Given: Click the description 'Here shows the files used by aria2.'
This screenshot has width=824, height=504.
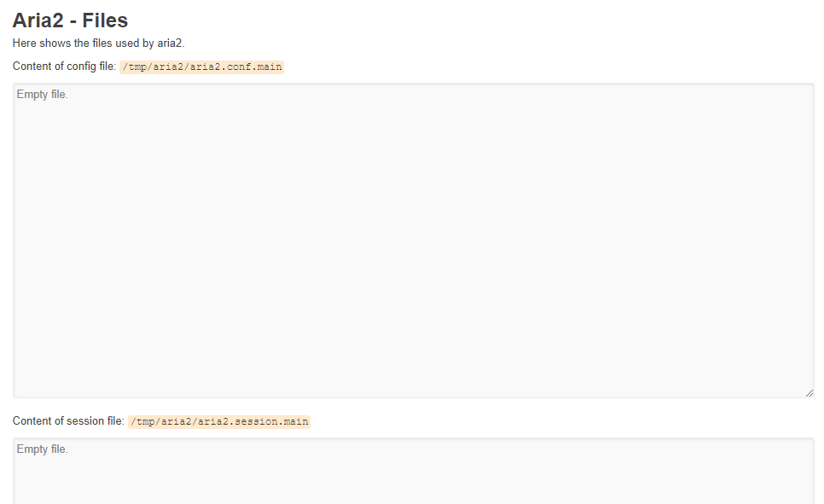Looking at the screenshot, I should click(98, 43).
